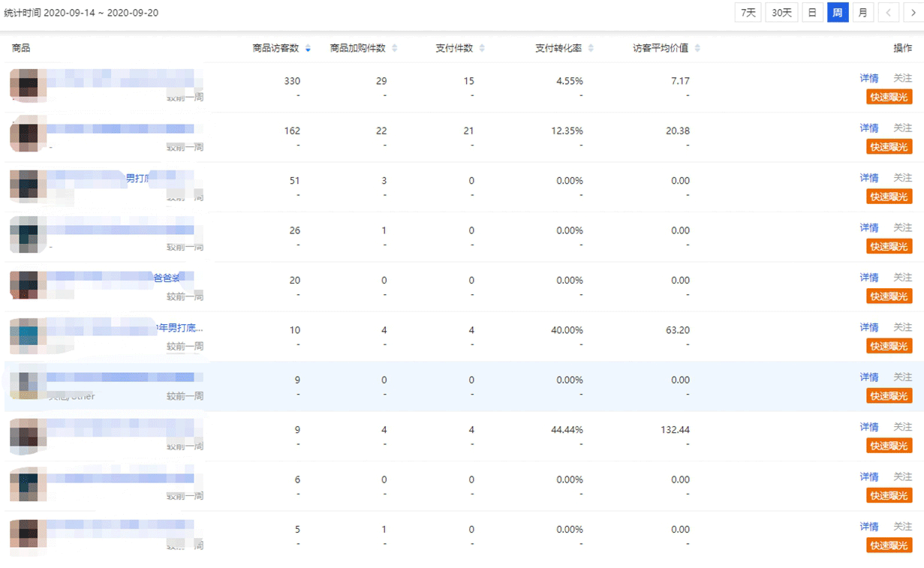Viewport: 924px width, 568px height.
Task: Follow the product with 20 visitors via 关注
Action: pyautogui.click(x=902, y=278)
